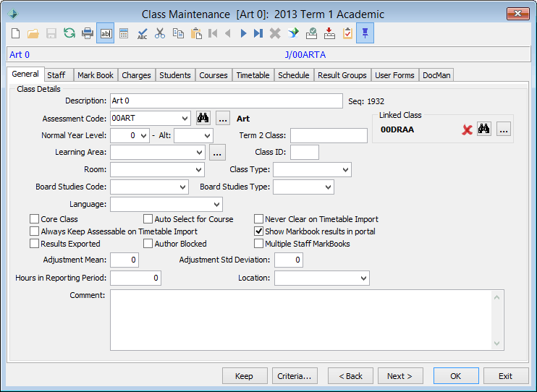Open the Board Studies Code dropdown

point(182,187)
